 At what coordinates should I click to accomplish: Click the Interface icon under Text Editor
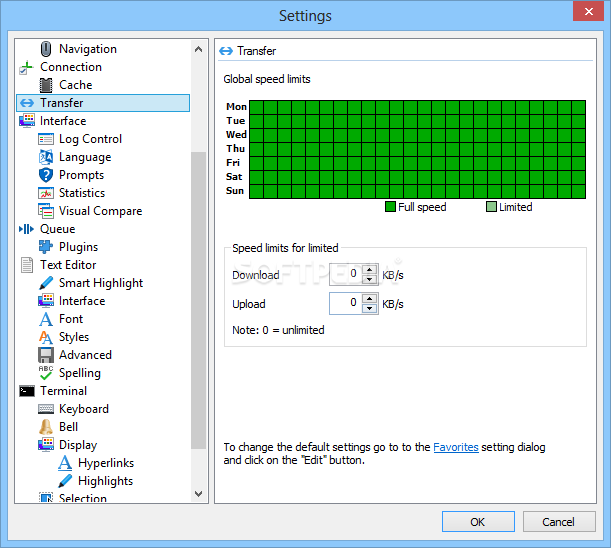(x=46, y=301)
